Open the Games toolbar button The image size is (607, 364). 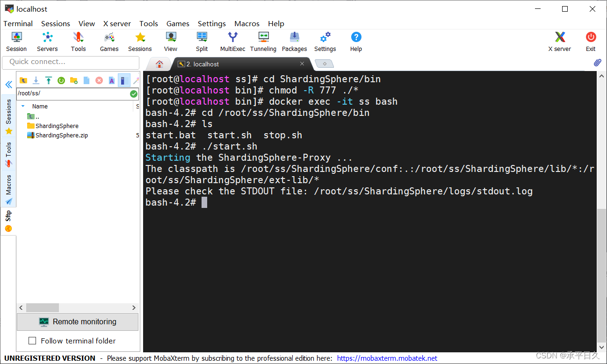click(x=109, y=42)
